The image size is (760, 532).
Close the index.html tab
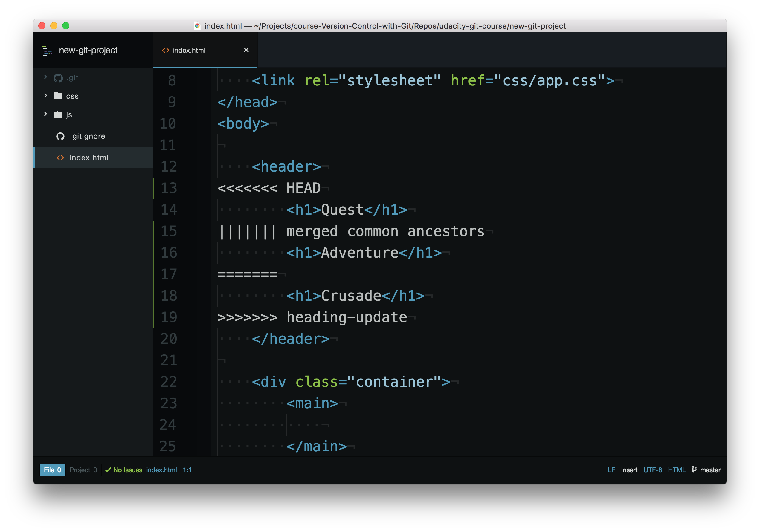[x=246, y=50]
